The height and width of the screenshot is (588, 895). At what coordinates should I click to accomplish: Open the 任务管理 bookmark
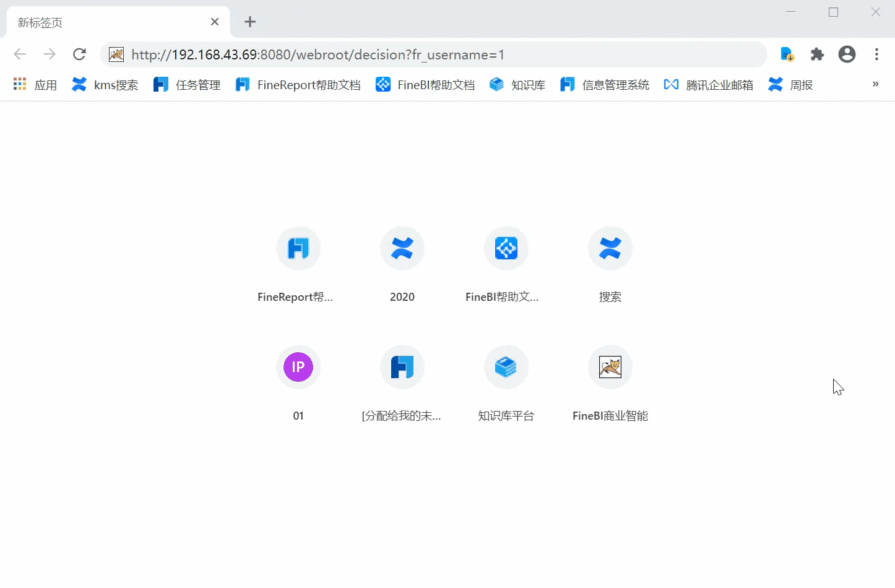pyautogui.click(x=187, y=85)
